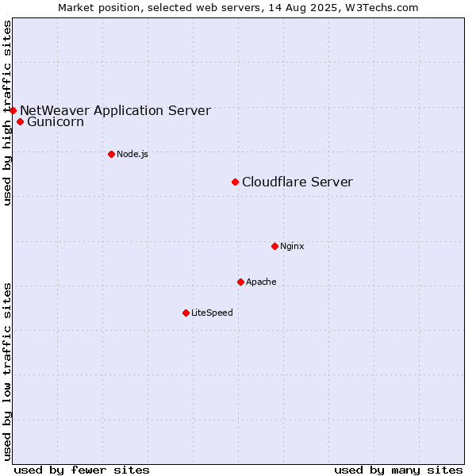Click the 'used by fewer sites' axis label
This screenshot has height=476, width=476.
point(82,470)
